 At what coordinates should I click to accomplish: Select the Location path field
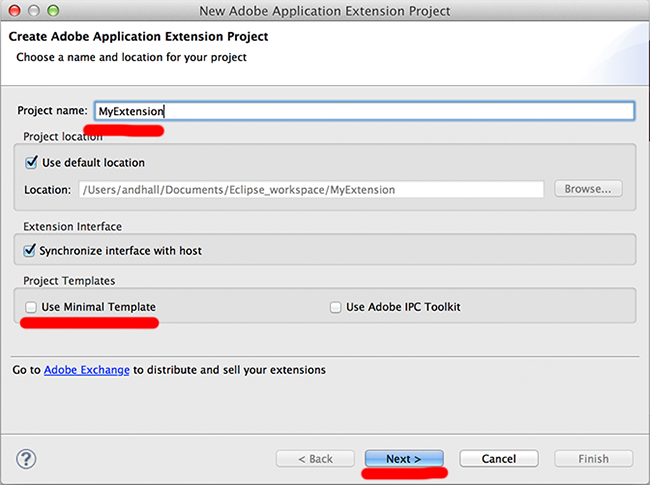[x=311, y=189]
